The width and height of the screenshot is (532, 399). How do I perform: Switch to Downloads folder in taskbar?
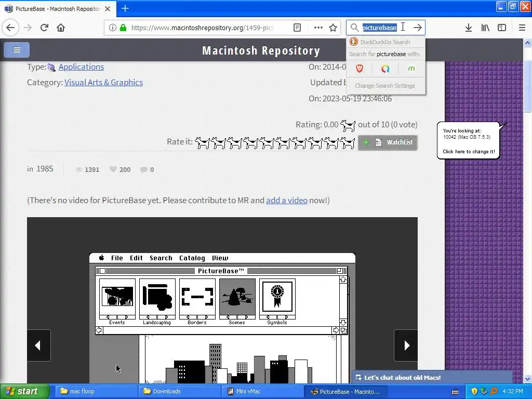coord(180,391)
